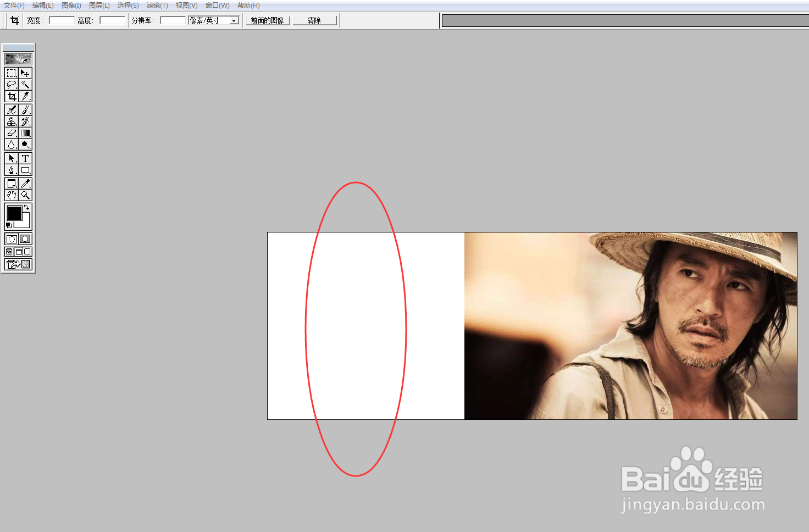Switch to Standard Screen mode
The height and width of the screenshot is (532, 809).
(x=9, y=252)
